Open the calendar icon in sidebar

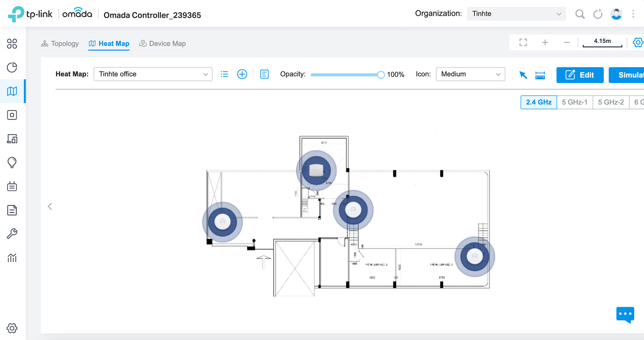[x=12, y=186]
